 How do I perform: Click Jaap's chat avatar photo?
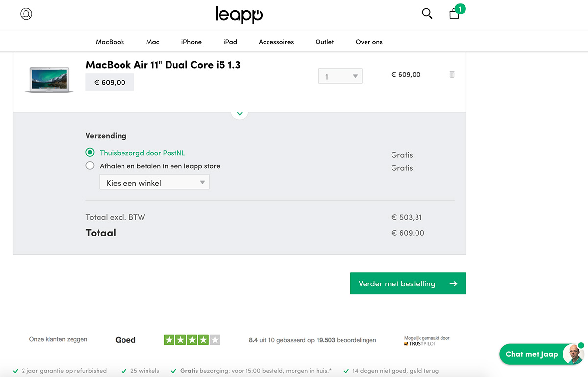point(572,354)
